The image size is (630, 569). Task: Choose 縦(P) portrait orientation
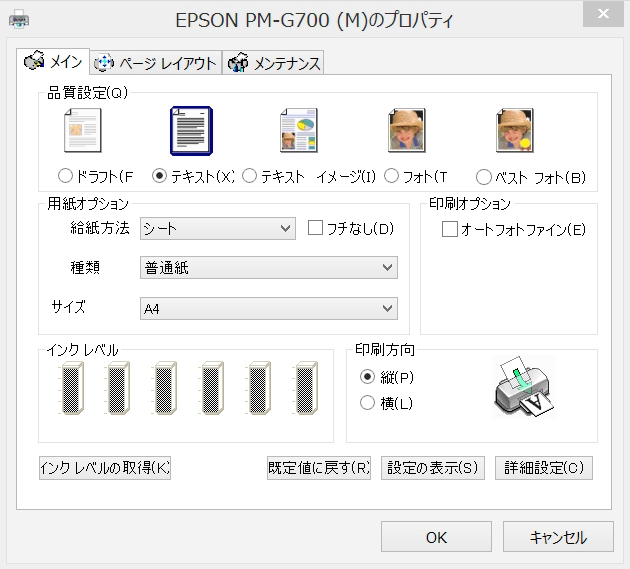tap(367, 377)
